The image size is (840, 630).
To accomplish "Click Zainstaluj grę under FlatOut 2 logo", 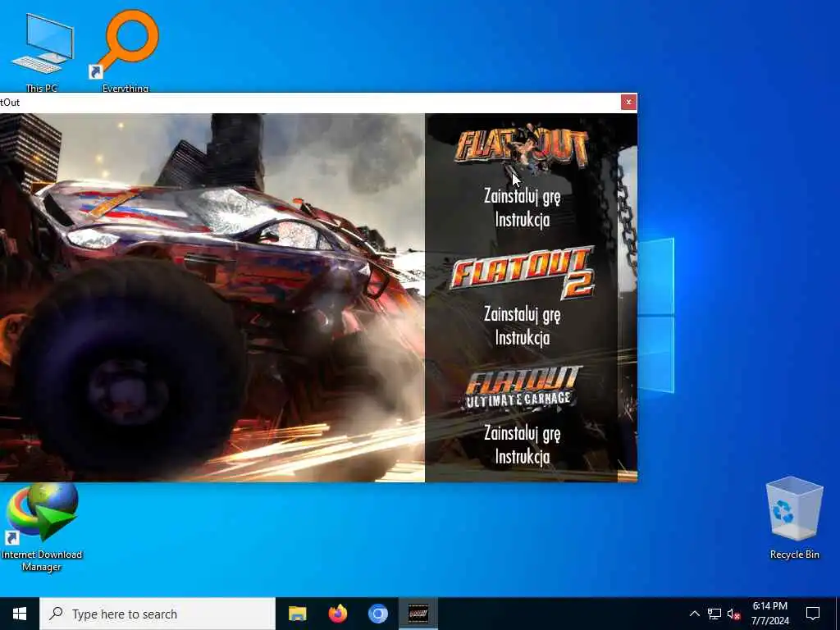I will pyautogui.click(x=523, y=315).
